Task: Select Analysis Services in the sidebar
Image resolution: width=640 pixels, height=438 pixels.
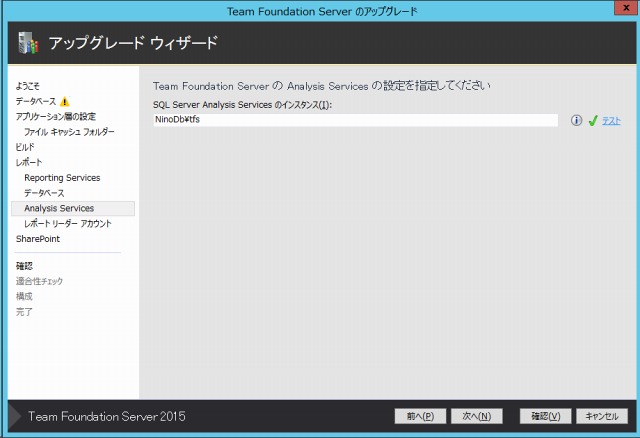Action: point(73,208)
